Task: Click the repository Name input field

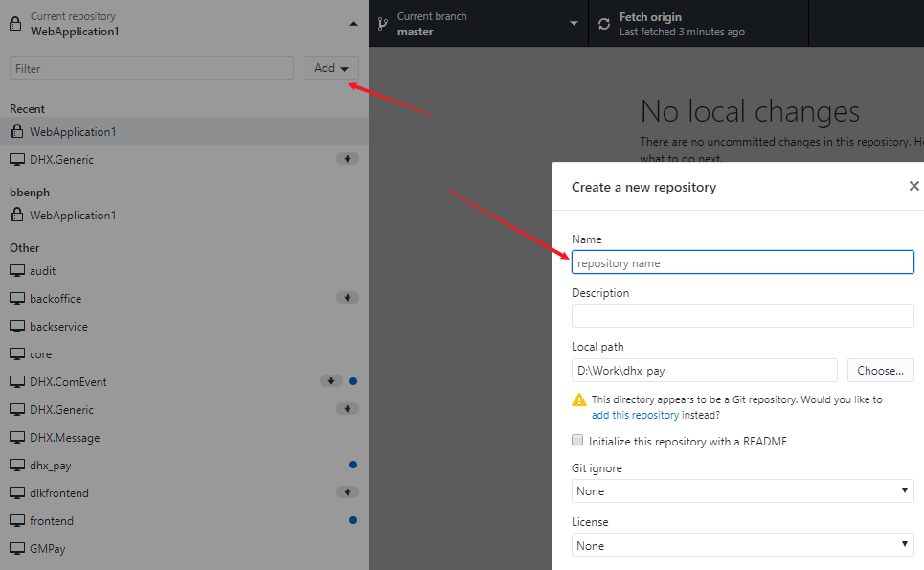Action: tap(742, 262)
